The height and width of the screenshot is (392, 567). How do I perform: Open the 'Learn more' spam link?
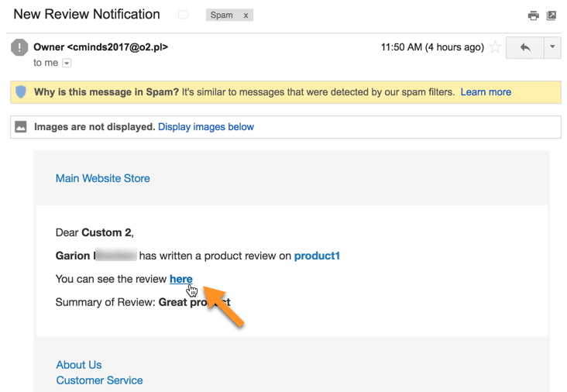(486, 92)
